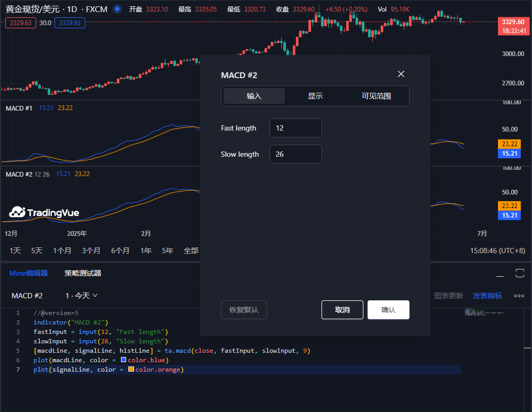532x412 pixels.
Task: Select the 3个月 time range
Action: 91,251
